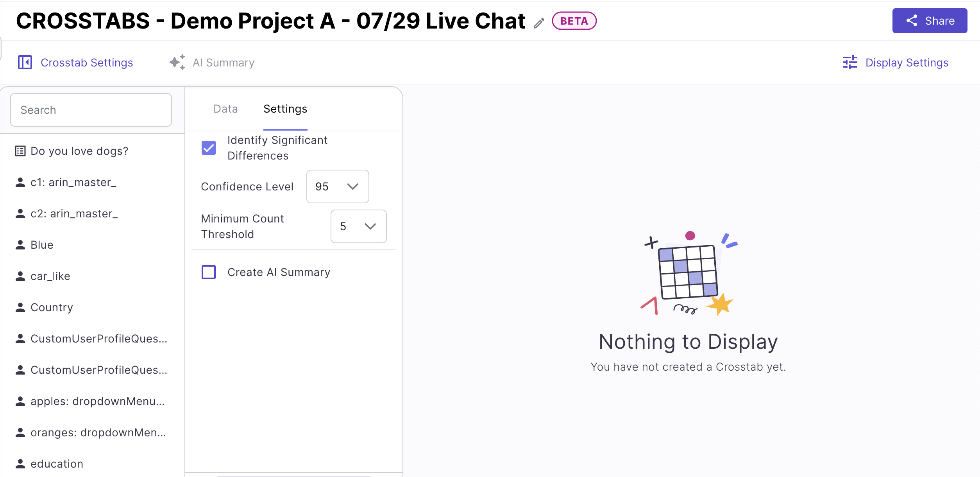Click the AI Summary sparkle icon

[x=177, y=62]
